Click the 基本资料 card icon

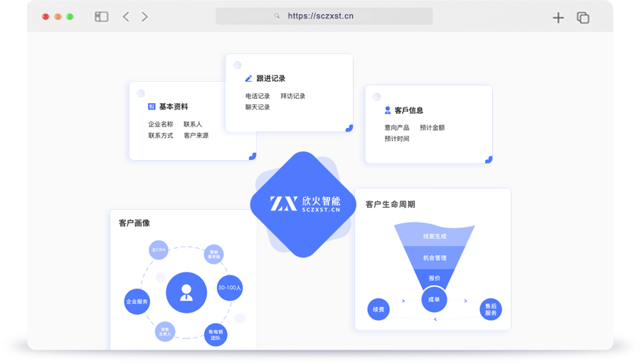click(152, 107)
